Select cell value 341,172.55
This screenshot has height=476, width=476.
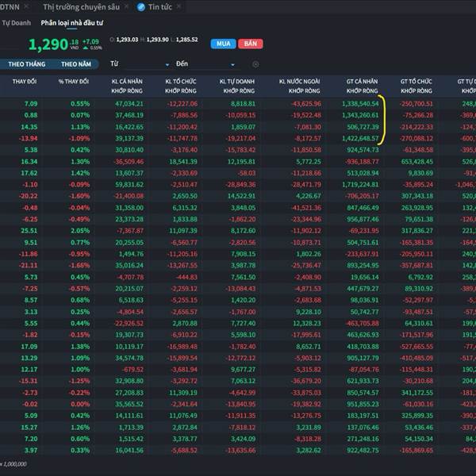(417, 393)
